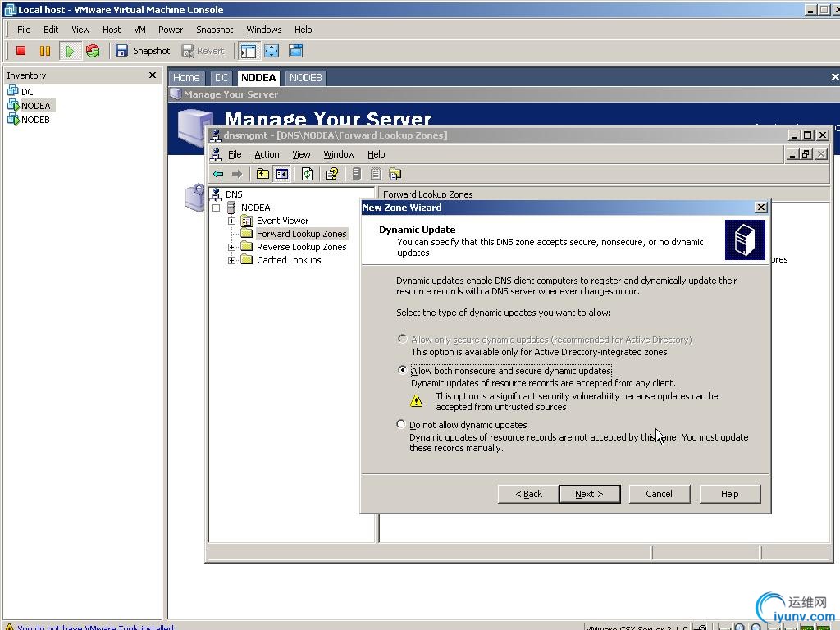Click the quick switch window icon
Screen dimensions: 840x630
[295, 51]
